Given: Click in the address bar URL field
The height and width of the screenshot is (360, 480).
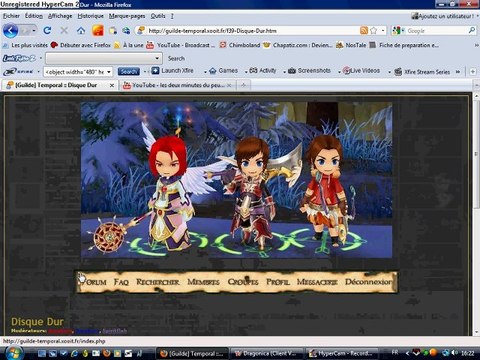Looking at the screenshot, I should click(x=253, y=31).
